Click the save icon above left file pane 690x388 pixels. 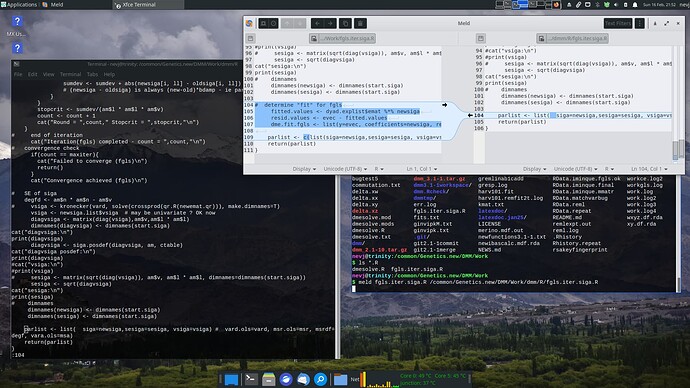[250, 38]
